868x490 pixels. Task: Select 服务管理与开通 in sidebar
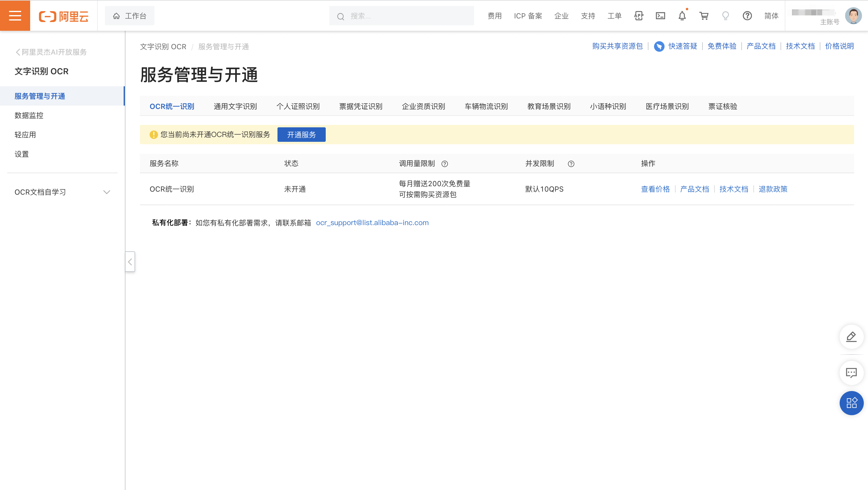62,96
